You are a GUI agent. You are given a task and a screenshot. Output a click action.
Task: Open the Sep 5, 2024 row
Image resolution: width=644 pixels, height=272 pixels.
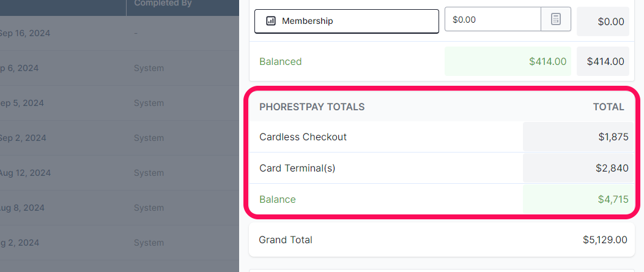pyautogui.click(x=119, y=103)
